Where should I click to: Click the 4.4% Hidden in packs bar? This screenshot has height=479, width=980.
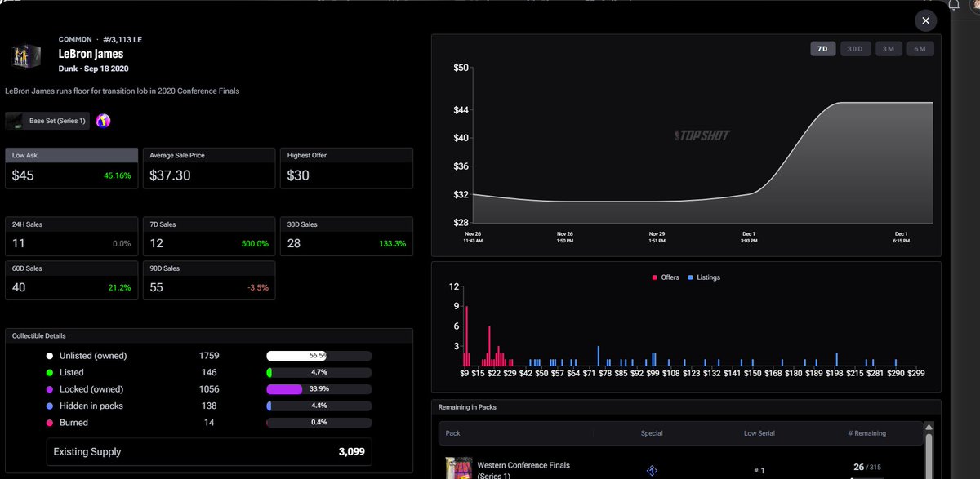319,406
